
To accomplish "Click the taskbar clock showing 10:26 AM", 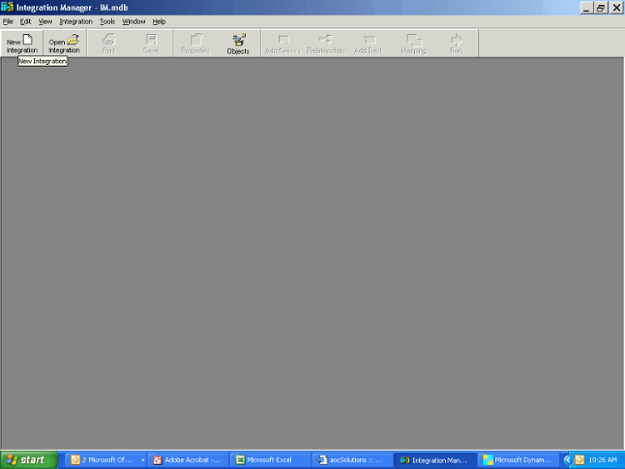I will click(x=601, y=460).
